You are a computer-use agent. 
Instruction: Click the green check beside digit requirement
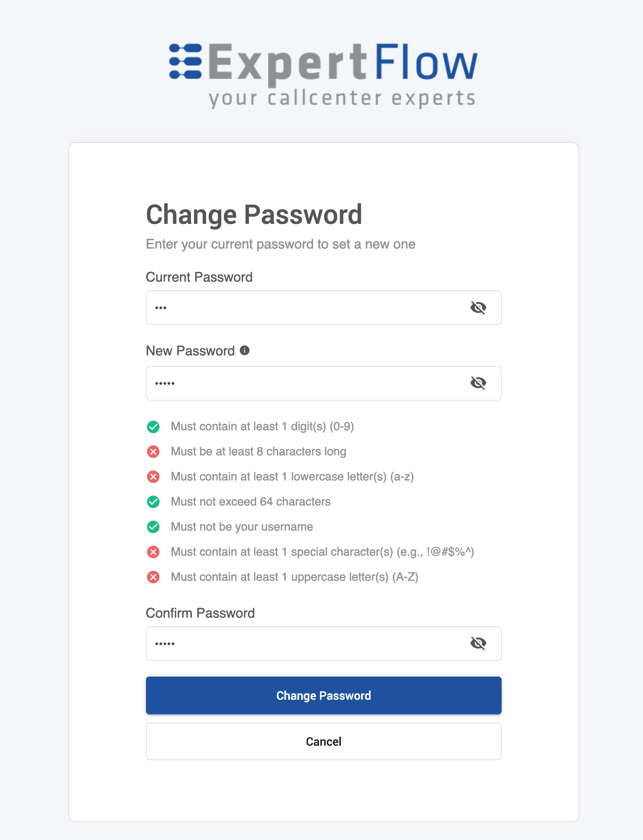click(153, 426)
